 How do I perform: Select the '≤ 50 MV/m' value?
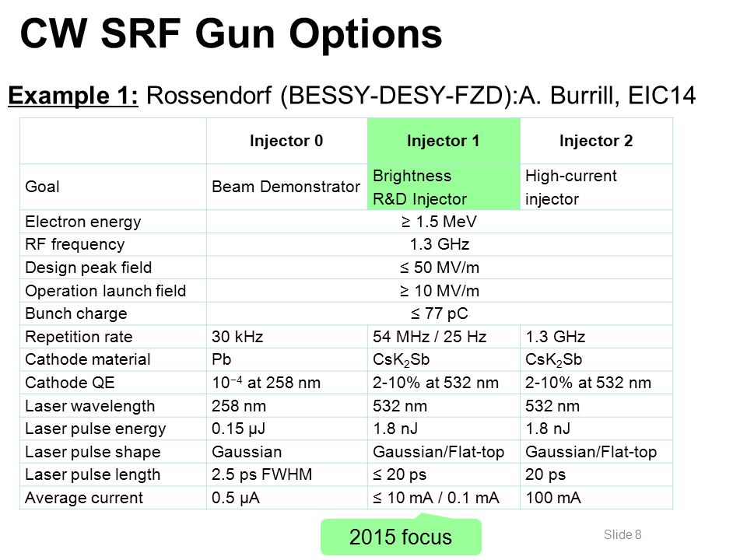[439, 268]
